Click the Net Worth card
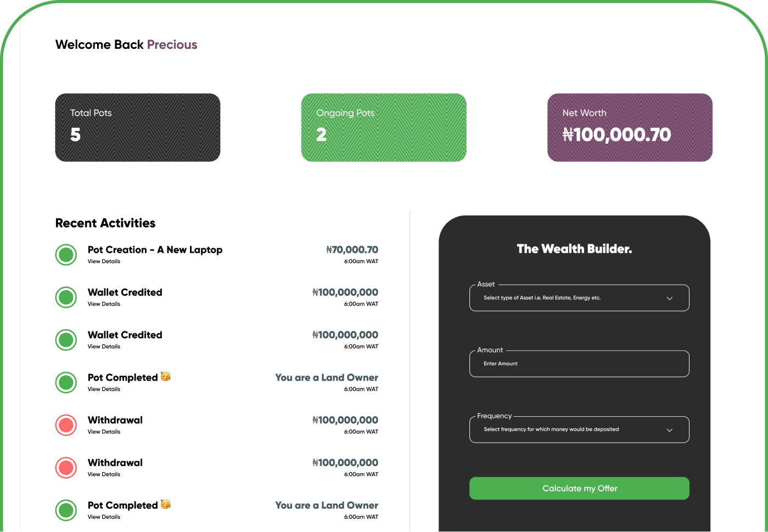 pyautogui.click(x=629, y=127)
